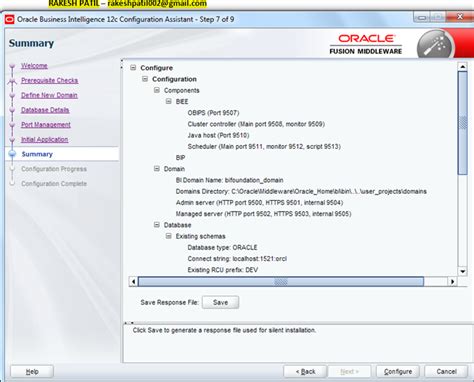
Task: Click the horizontal scrollbar right arrow
Action: point(452,282)
